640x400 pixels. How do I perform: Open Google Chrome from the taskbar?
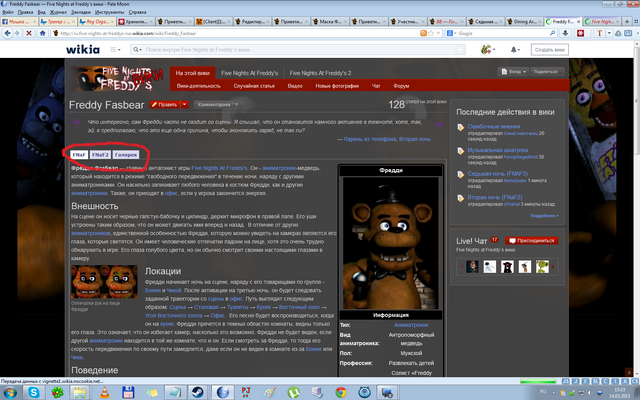coord(340,393)
